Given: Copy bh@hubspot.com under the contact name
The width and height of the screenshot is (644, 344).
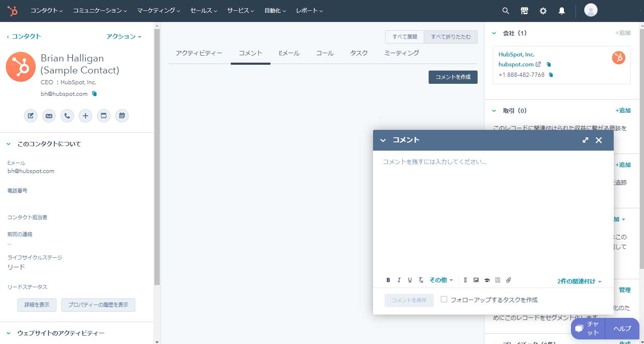Looking at the screenshot, I should (x=95, y=94).
